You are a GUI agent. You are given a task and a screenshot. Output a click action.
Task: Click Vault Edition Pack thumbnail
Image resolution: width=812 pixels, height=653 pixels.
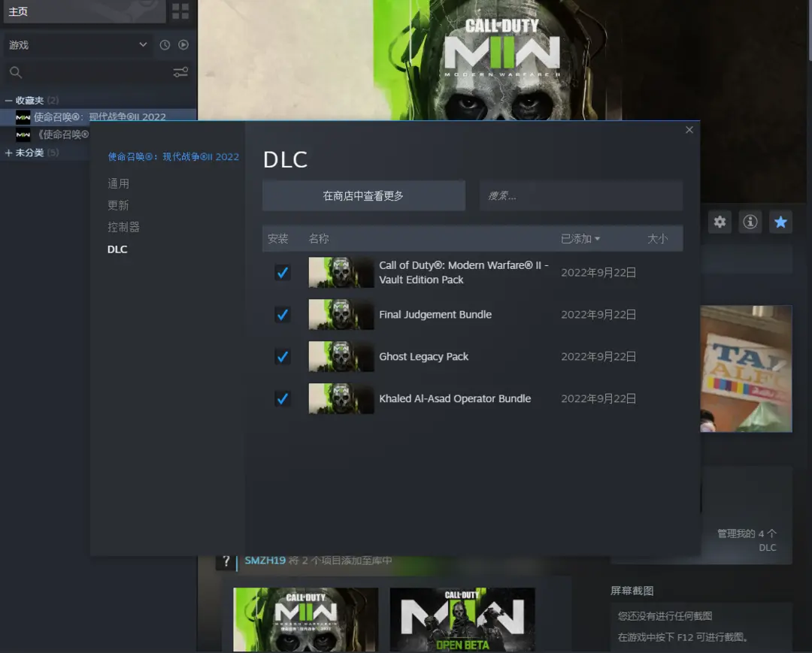[x=341, y=273]
